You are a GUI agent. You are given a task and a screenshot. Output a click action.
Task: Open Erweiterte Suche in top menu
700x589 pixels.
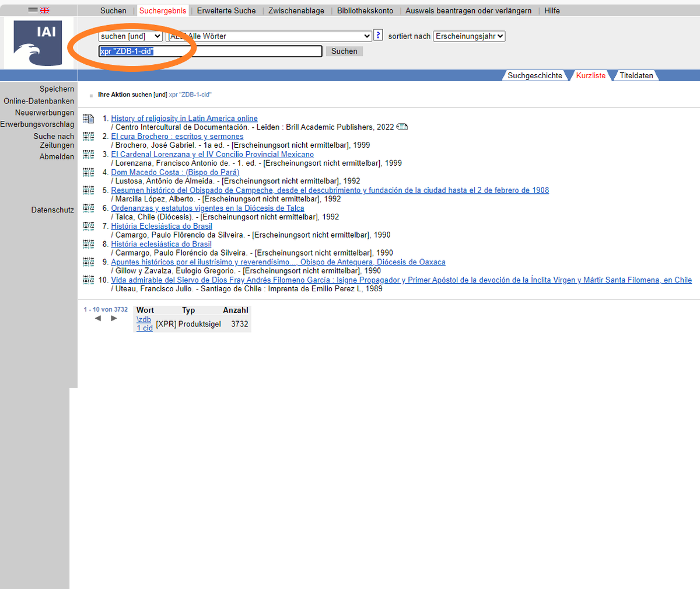[x=226, y=11]
